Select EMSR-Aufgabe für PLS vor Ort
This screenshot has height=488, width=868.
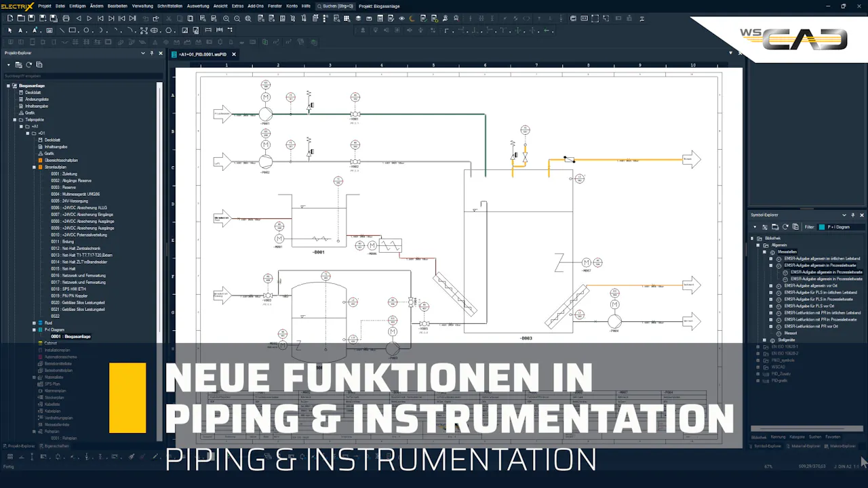click(x=810, y=306)
